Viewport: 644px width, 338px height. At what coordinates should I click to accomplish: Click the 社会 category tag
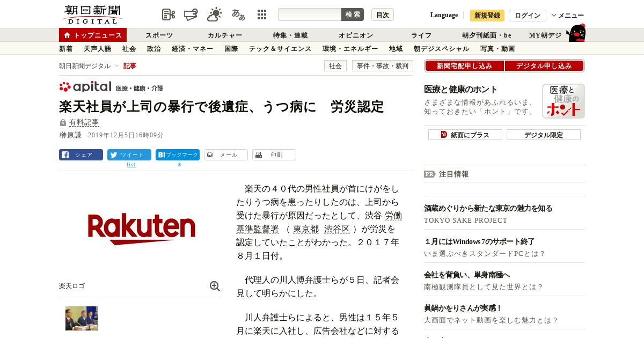[335, 66]
